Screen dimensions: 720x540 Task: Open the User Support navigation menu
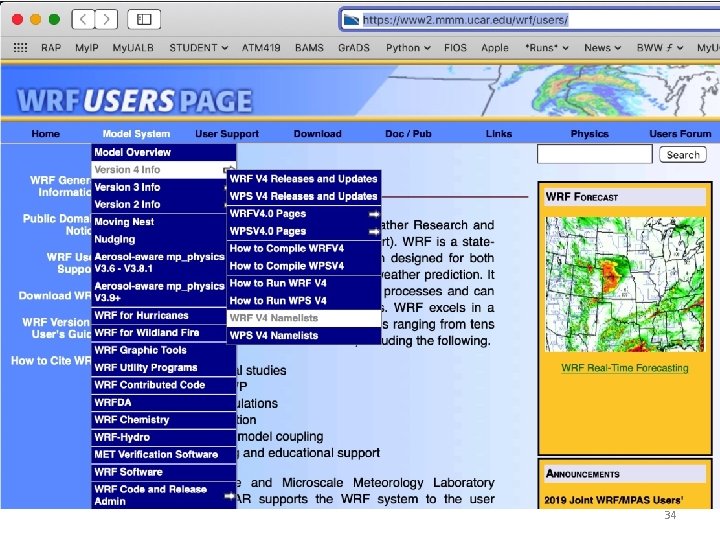227,134
